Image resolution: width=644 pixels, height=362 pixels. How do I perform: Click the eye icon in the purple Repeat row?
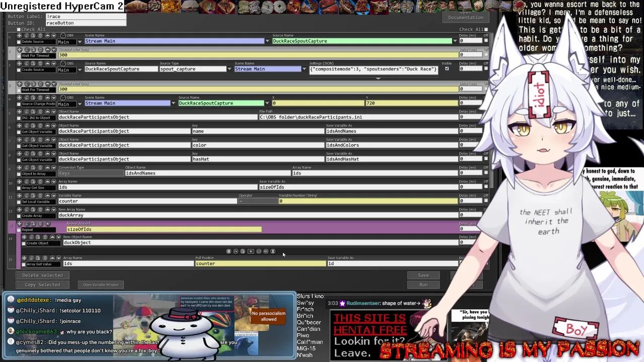(x=48, y=224)
